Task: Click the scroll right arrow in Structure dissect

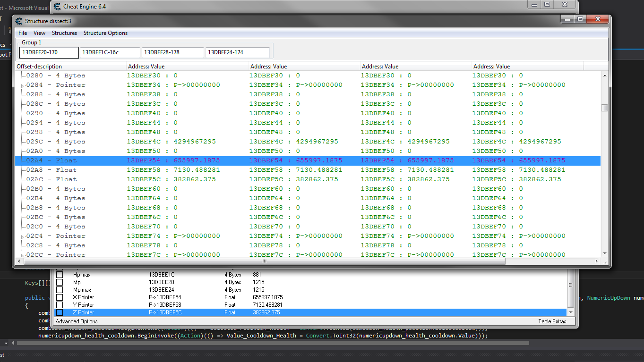Action: tap(597, 261)
